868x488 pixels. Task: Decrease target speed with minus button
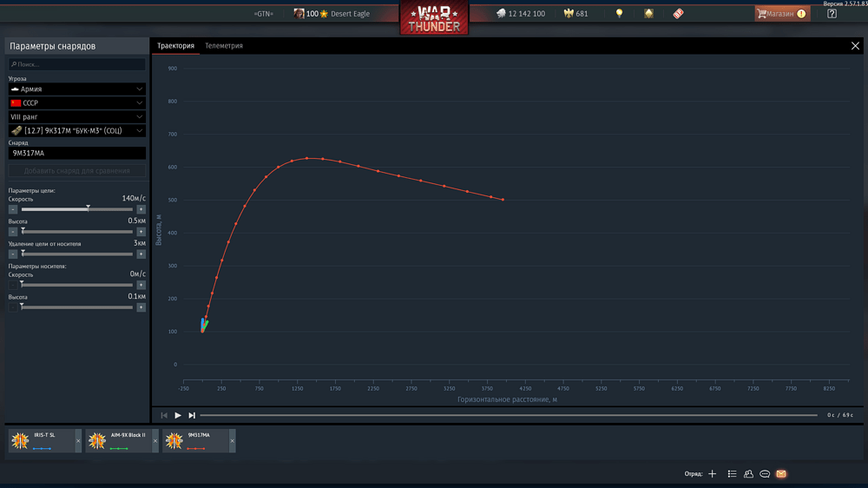coord(13,209)
